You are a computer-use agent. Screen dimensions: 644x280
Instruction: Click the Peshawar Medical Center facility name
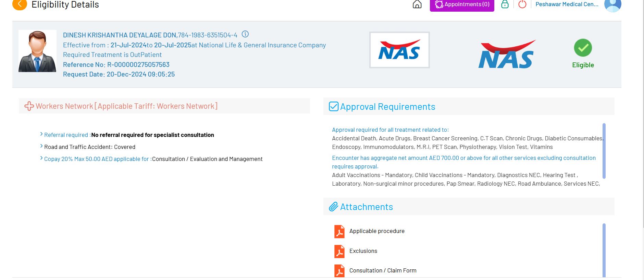(567, 4)
